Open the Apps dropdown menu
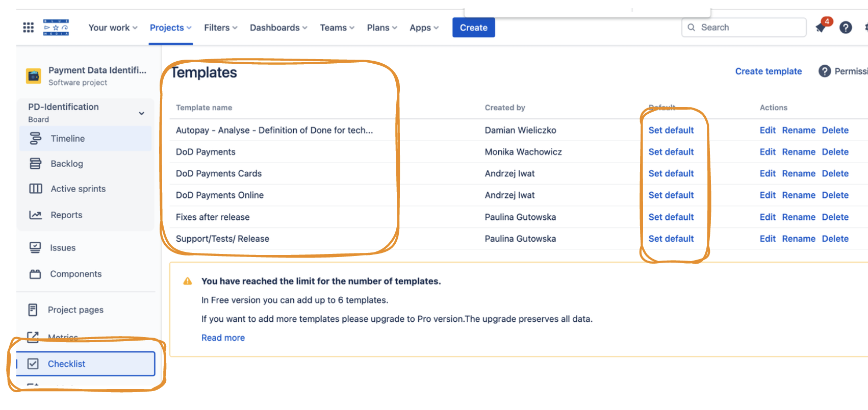868x410 pixels. point(424,28)
